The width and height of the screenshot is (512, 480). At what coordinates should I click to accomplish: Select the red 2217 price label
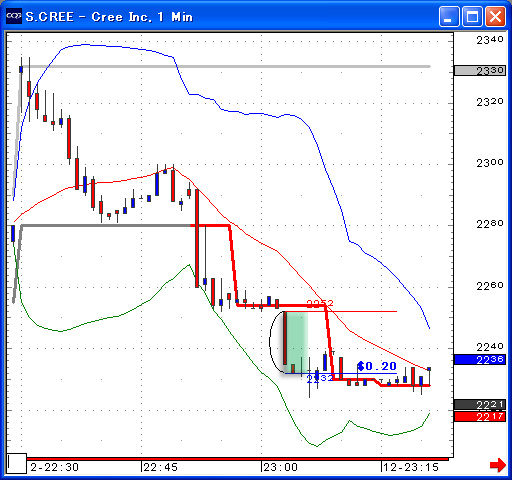point(480,417)
